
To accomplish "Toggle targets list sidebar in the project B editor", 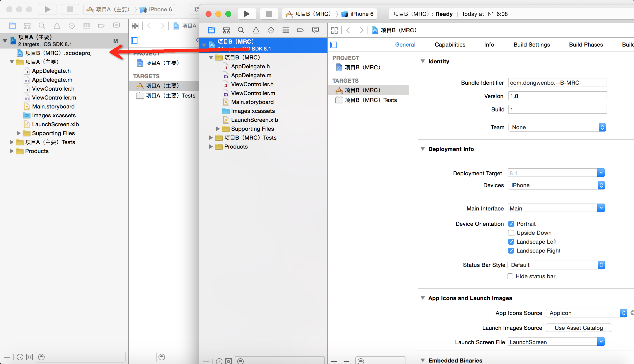I will pos(334,45).
